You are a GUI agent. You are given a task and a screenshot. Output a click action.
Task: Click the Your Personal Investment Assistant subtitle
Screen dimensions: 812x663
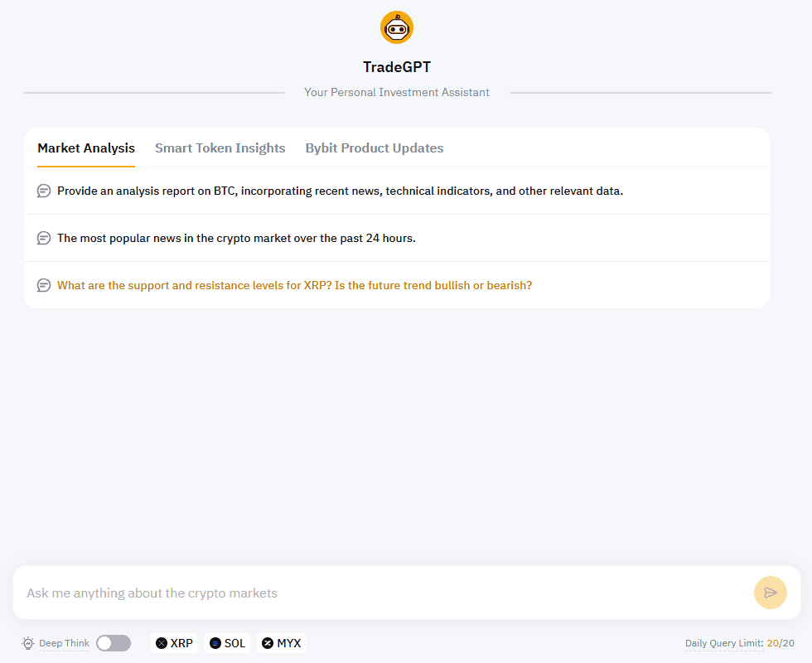pyautogui.click(x=397, y=92)
